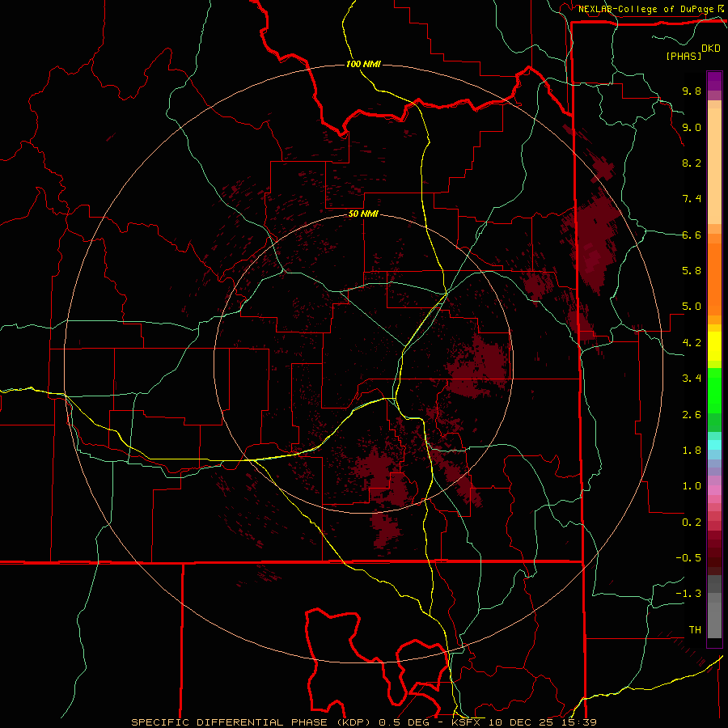
Task: Click the Specific Differential Phase (KDP) caption
Action: point(253,722)
